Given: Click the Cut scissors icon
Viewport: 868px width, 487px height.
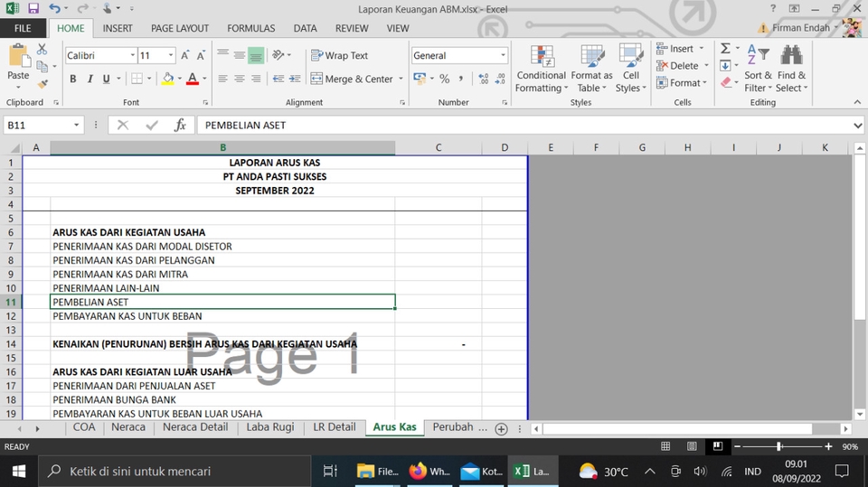Looking at the screenshot, I should coord(42,50).
